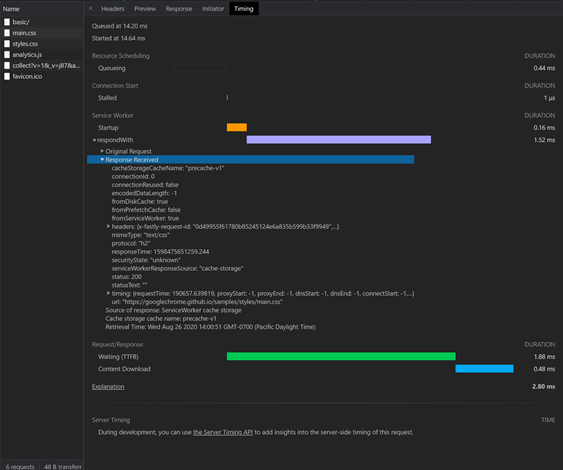The width and height of the screenshot is (563, 470).
Task: Select the collect?v=1 request row
Action: click(x=42, y=65)
